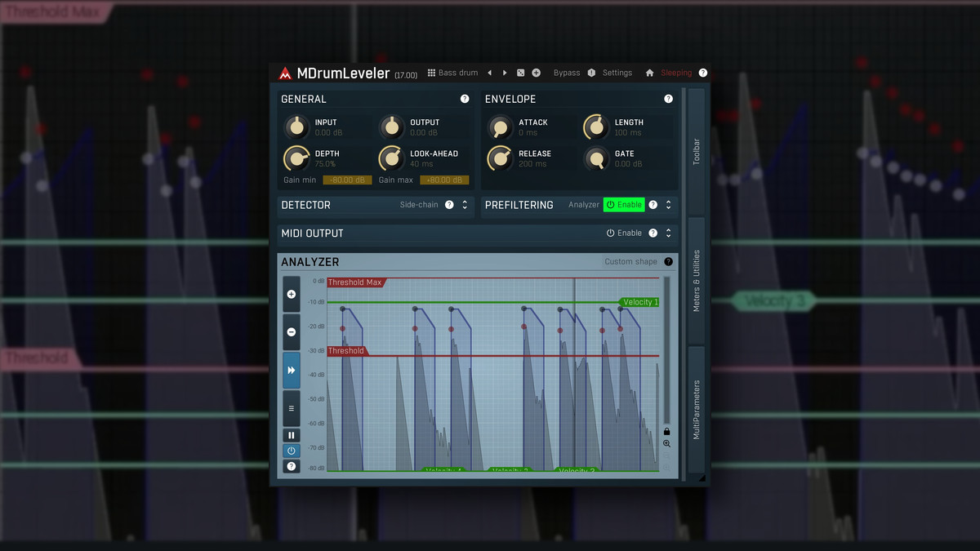Click the randomize dice icon
This screenshot has width=980, height=551.
520,73
